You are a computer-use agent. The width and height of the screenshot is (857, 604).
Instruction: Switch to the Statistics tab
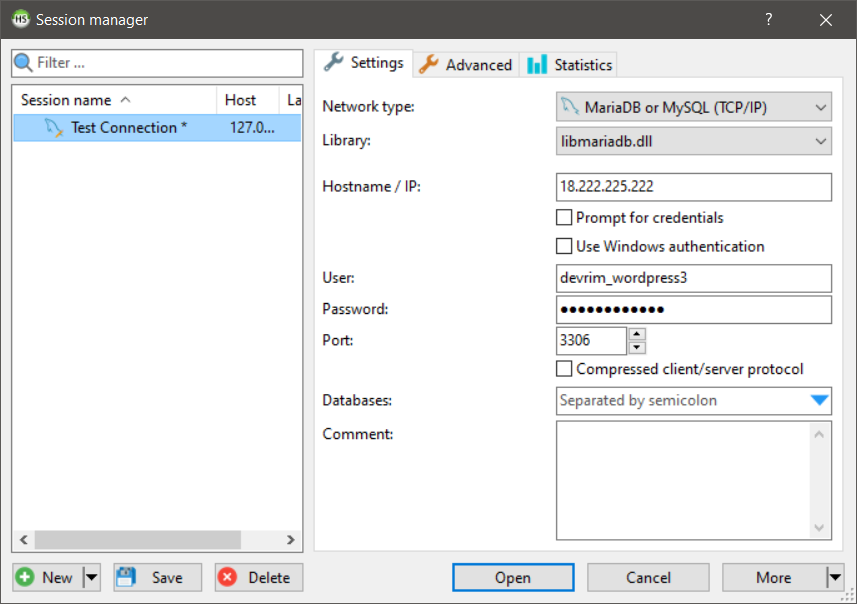point(568,64)
